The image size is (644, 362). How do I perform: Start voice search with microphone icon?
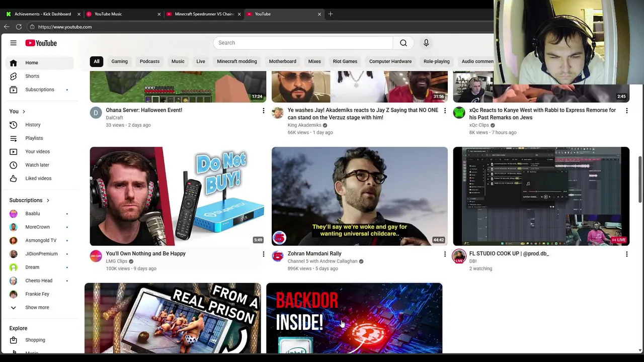(x=426, y=43)
